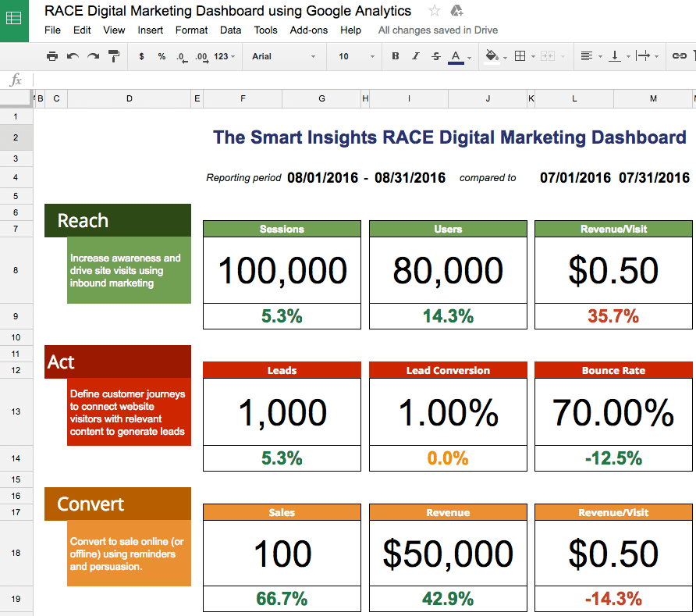Format as currency with dollar icon
Image resolution: width=696 pixels, height=616 pixels.
141,56
